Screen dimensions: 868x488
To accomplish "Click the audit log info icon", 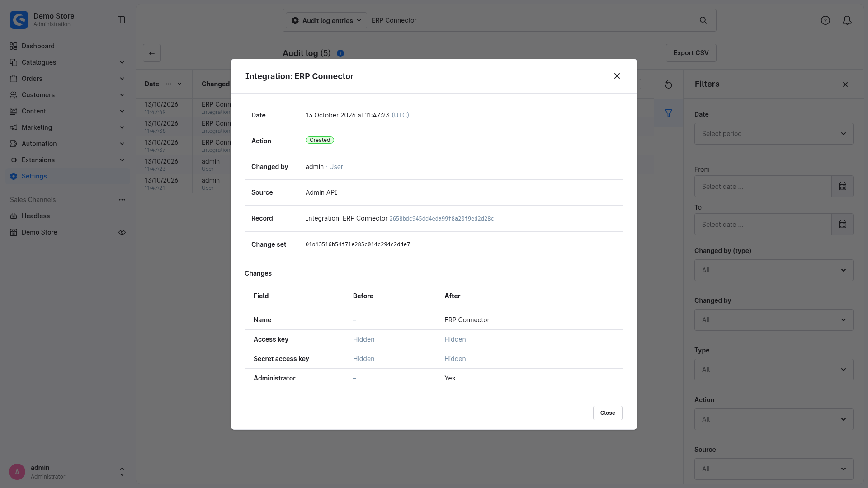I will click(340, 53).
